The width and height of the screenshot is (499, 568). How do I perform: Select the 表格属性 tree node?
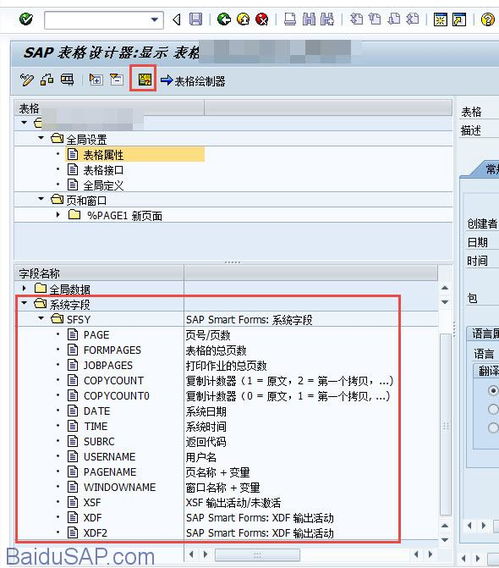[103, 155]
